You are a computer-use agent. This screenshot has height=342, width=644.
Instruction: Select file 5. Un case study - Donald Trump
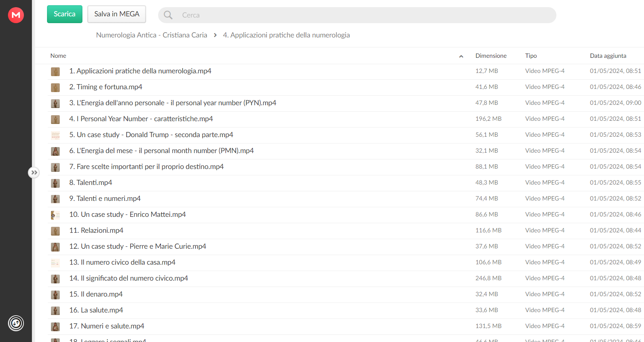(x=151, y=135)
